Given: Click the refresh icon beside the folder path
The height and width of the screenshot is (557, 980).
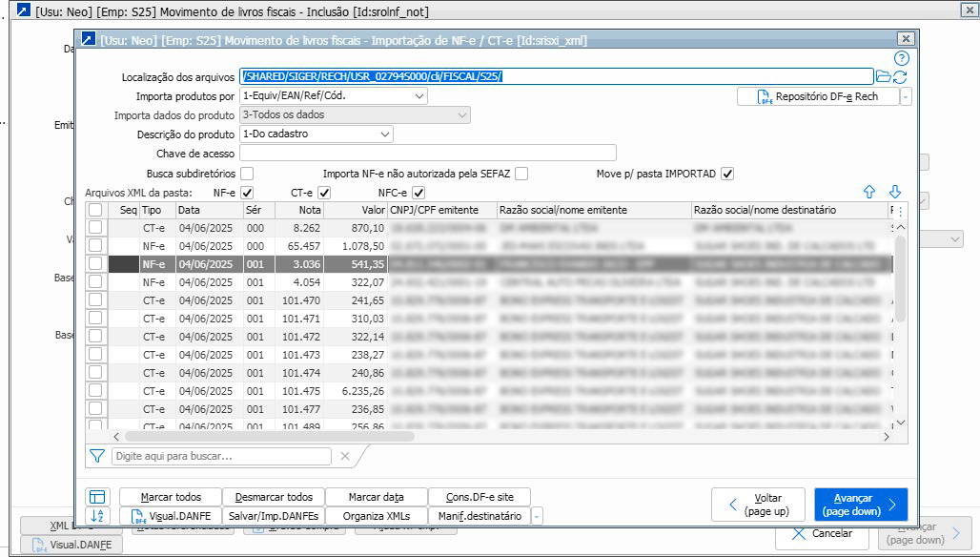Looking at the screenshot, I should click(900, 77).
